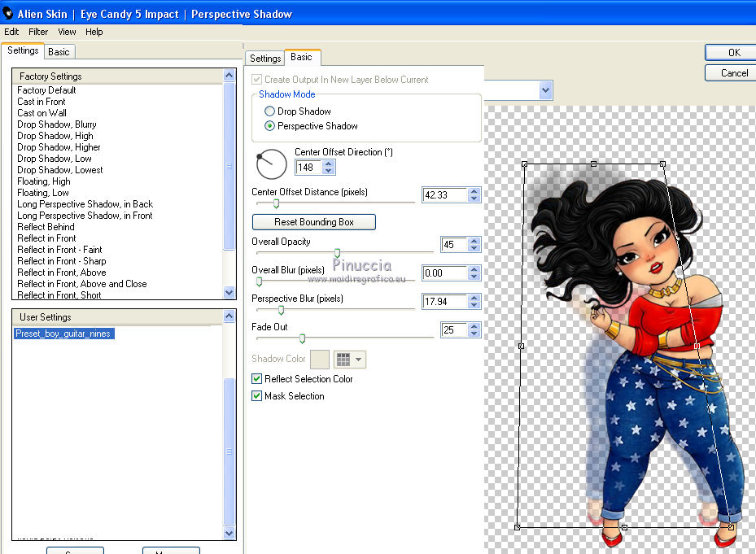Open the shadow color grid palette picker

pyautogui.click(x=343, y=360)
